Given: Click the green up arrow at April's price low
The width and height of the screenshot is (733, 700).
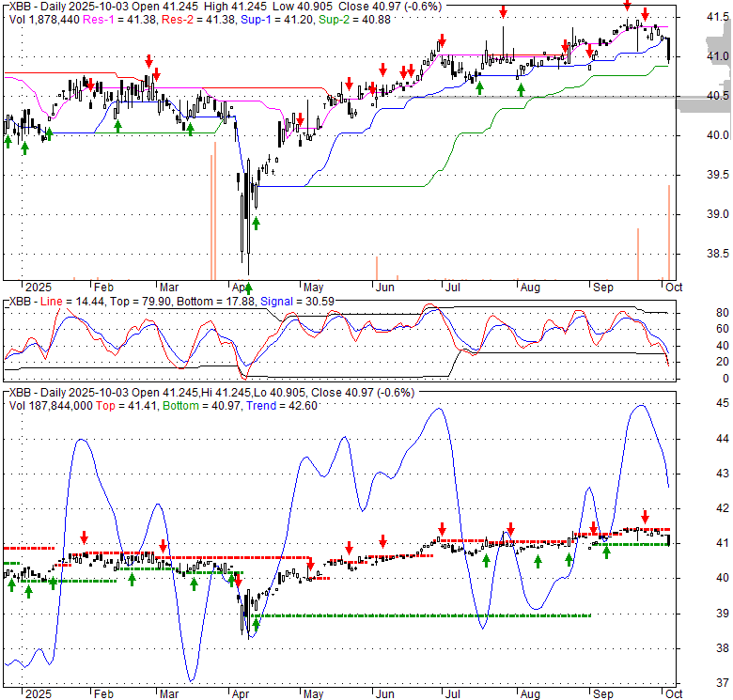Looking at the screenshot, I should [255, 223].
